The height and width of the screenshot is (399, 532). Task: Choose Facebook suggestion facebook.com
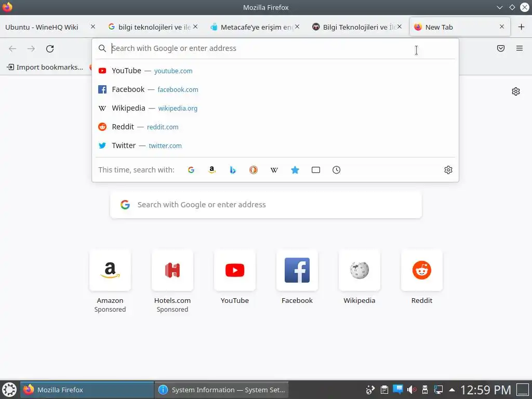275,89
